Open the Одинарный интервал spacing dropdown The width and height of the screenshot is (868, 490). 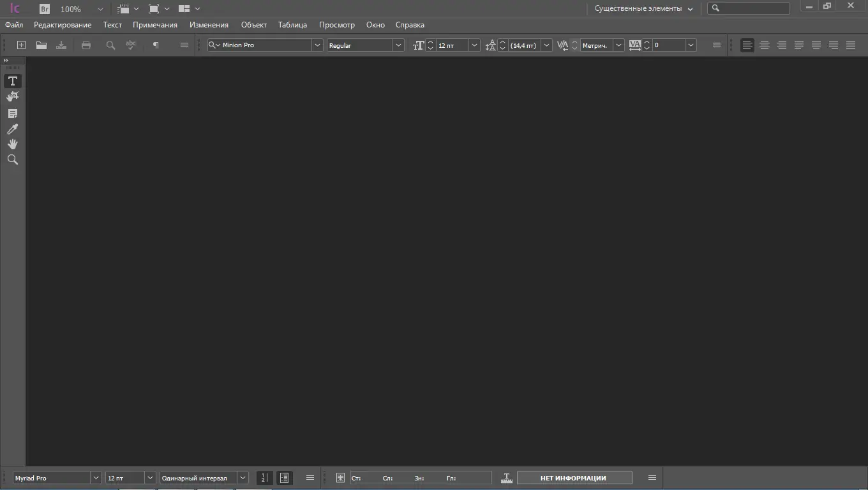(243, 477)
